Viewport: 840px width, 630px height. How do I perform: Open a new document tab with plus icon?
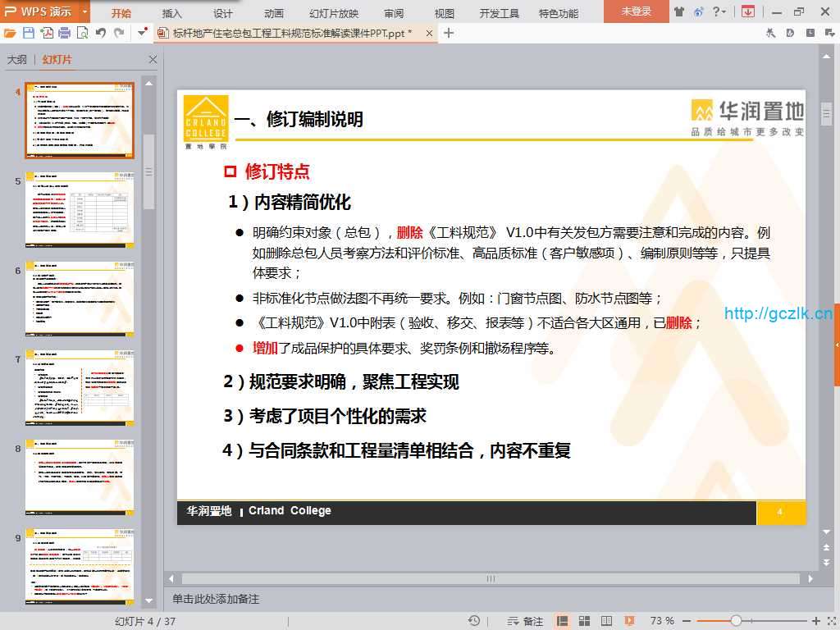[x=449, y=33]
